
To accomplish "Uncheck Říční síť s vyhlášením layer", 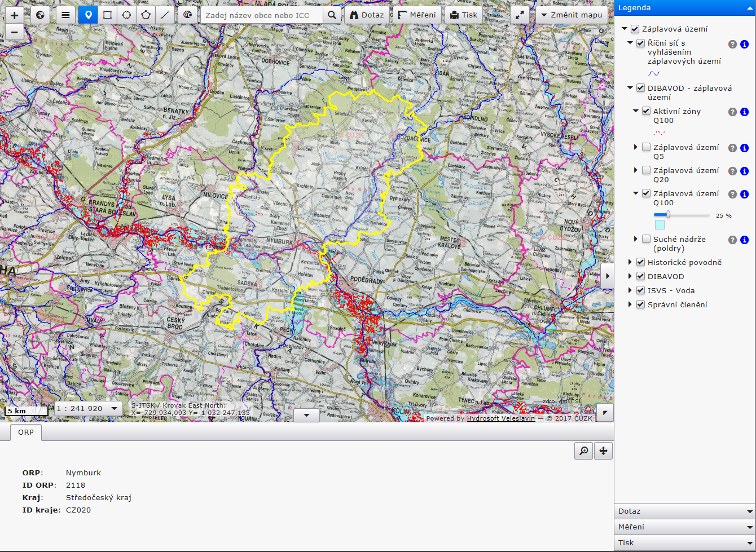I will [x=640, y=43].
